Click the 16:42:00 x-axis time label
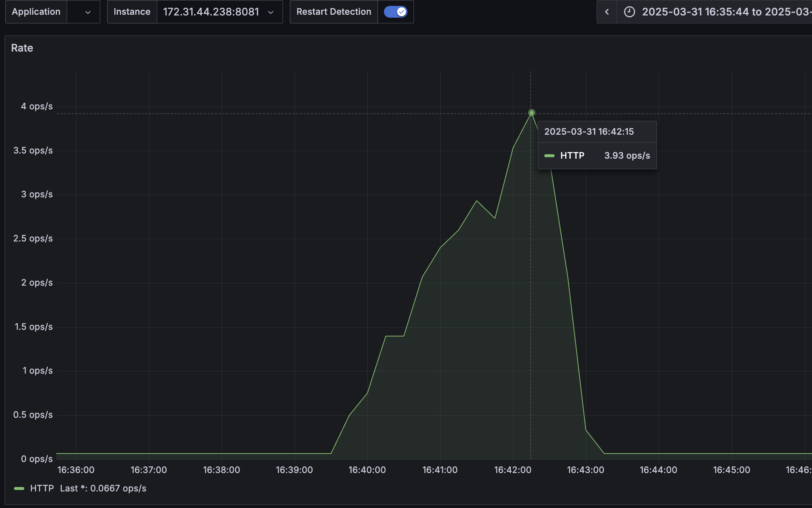Viewport: 812px width, 508px height. [x=513, y=470]
